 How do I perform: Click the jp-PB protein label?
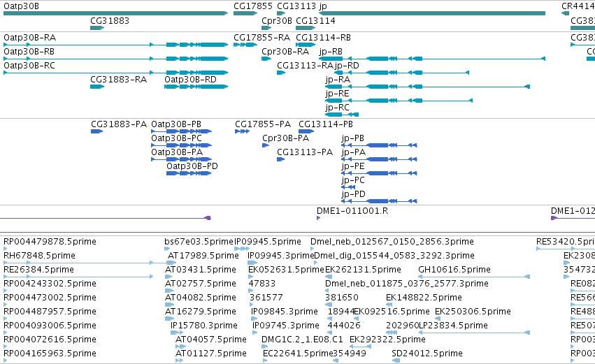click(353, 138)
